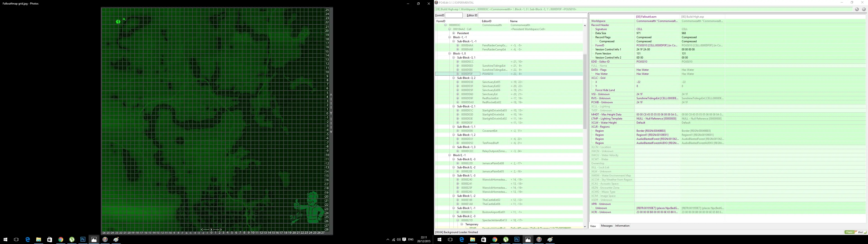868x244 pixels.
Task: Collapse the Block -1, -1 node
Action: click(450, 38)
